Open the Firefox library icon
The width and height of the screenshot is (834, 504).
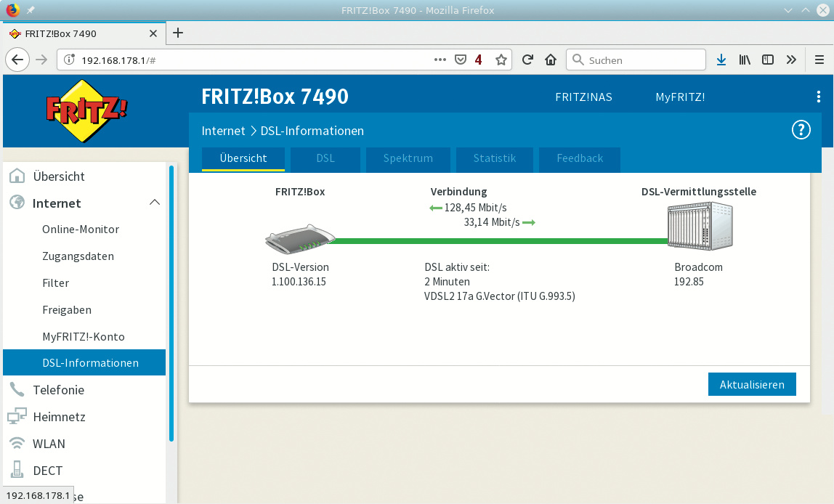[x=745, y=60]
